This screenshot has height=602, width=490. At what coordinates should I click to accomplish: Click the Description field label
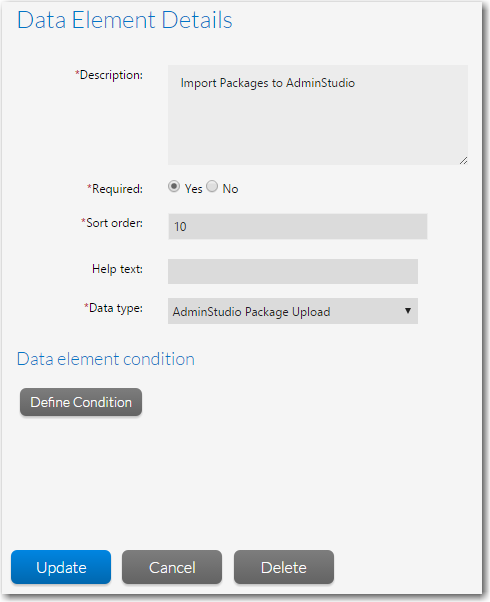point(109,75)
